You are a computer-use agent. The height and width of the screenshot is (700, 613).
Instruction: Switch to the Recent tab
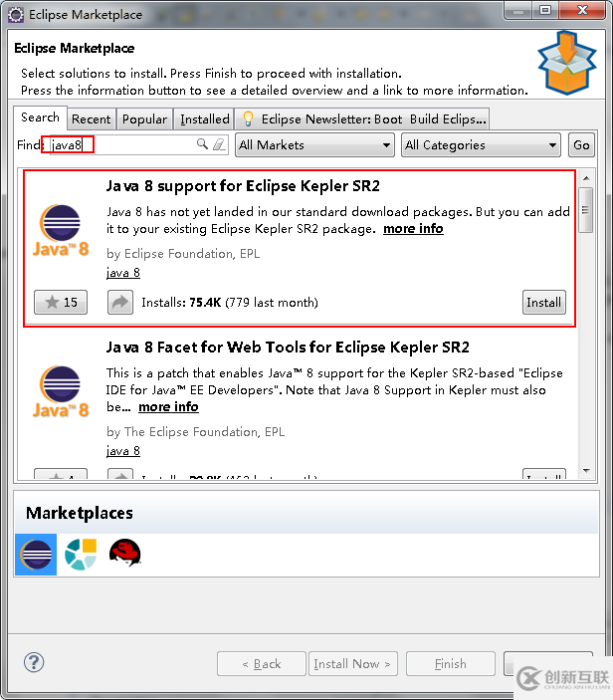[92, 119]
